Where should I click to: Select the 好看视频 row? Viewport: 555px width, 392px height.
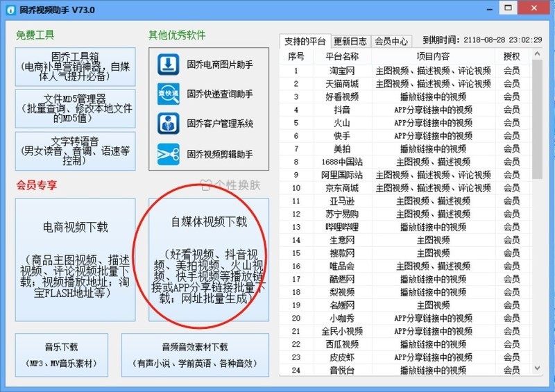coord(406,96)
